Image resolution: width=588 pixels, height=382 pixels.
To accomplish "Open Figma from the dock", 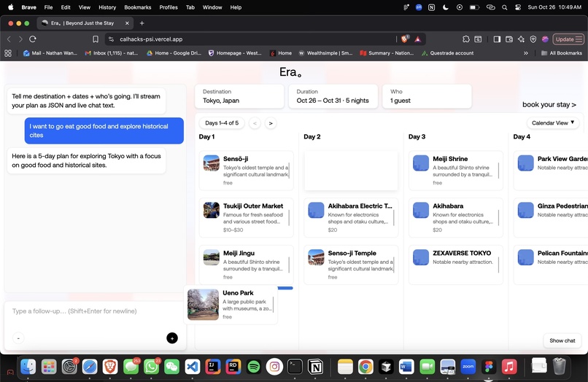I will (489, 367).
